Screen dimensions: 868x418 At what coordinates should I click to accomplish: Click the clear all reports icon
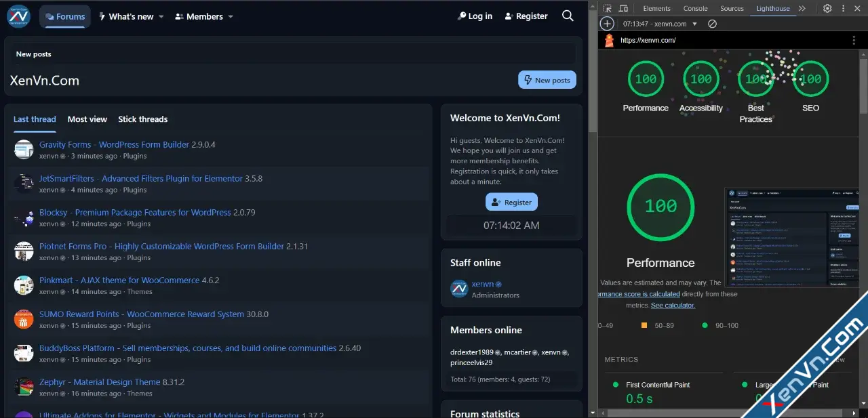coord(712,24)
